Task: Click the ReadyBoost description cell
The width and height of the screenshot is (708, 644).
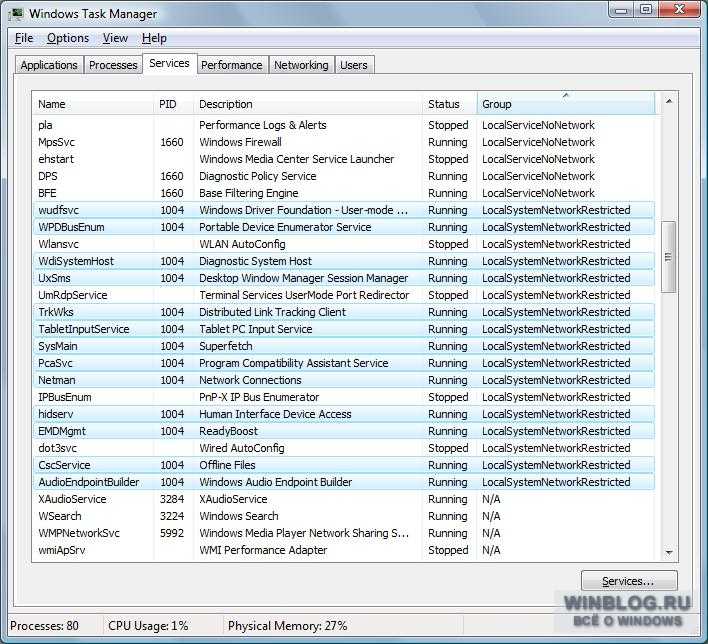Action: point(228,431)
